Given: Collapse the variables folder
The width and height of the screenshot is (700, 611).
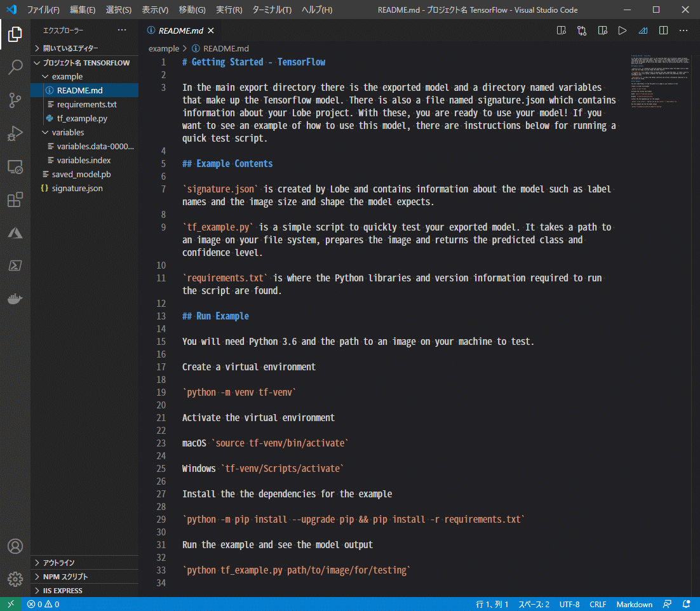Looking at the screenshot, I should tap(67, 132).
